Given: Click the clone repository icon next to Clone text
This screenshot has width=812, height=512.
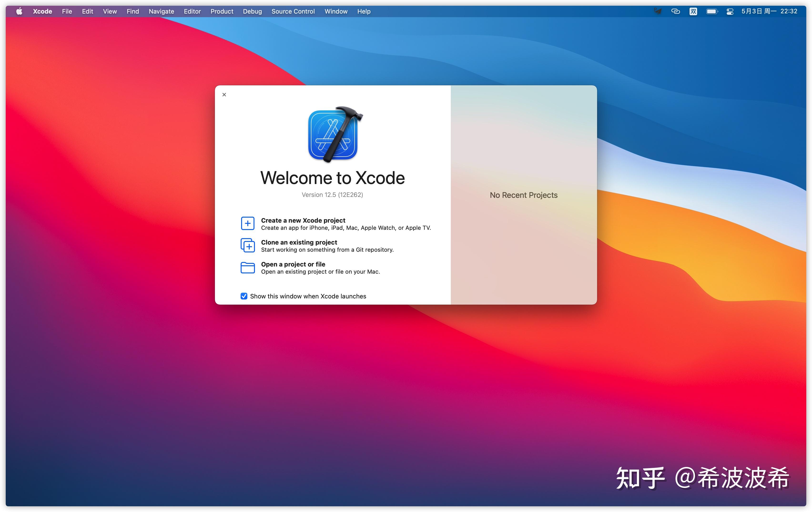Looking at the screenshot, I should tap(248, 245).
